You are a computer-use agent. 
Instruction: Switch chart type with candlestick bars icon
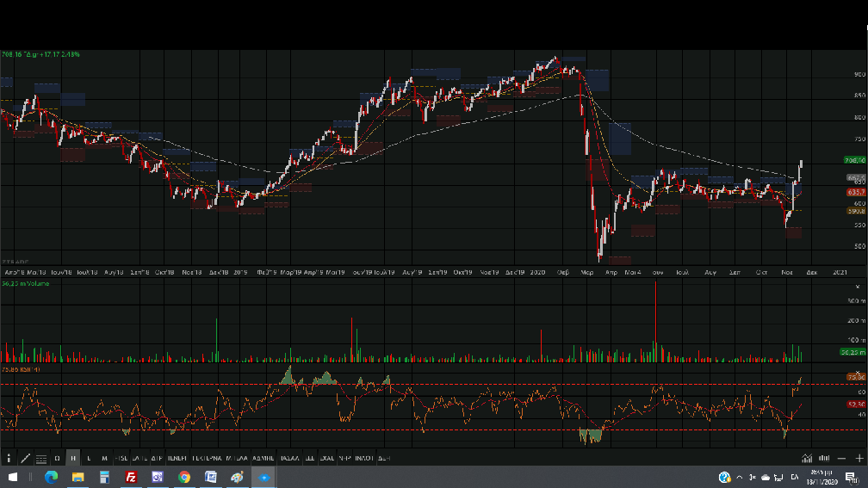[824, 458]
